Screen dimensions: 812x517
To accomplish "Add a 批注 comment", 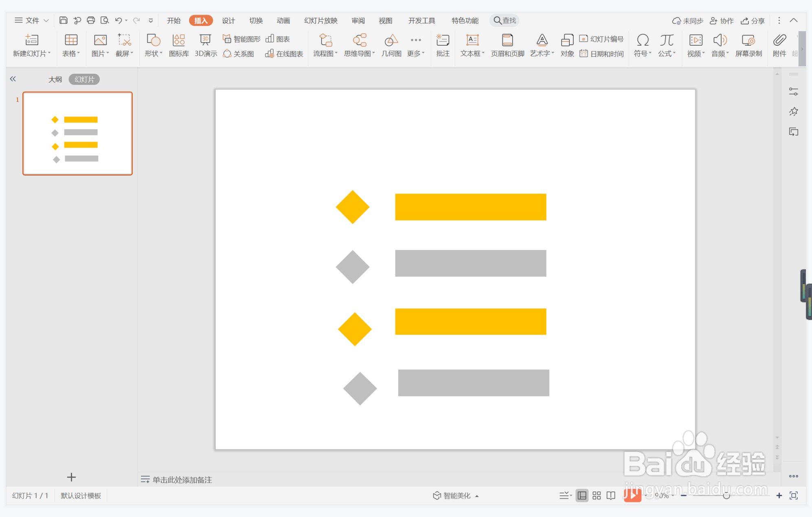I will tap(443, 45).
